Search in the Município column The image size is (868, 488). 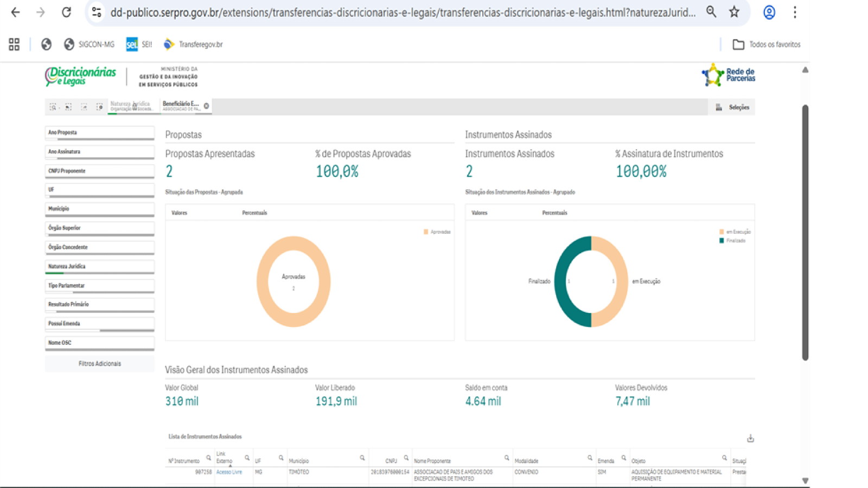point(362,458)
